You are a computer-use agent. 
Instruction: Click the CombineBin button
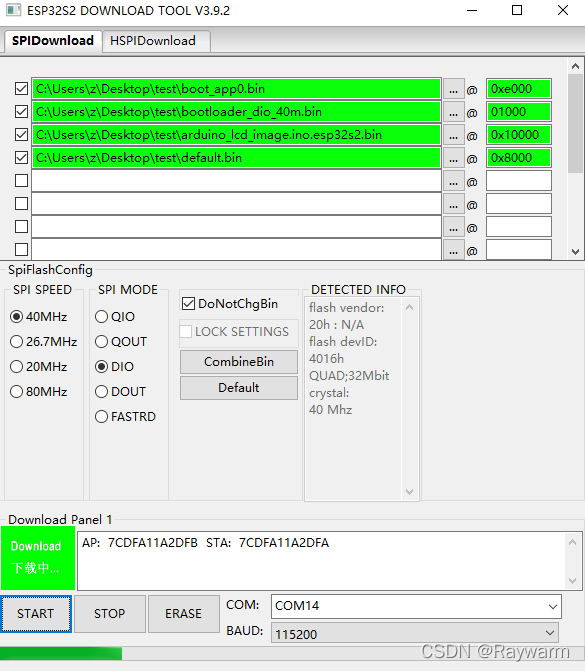[x=239, y=362]
